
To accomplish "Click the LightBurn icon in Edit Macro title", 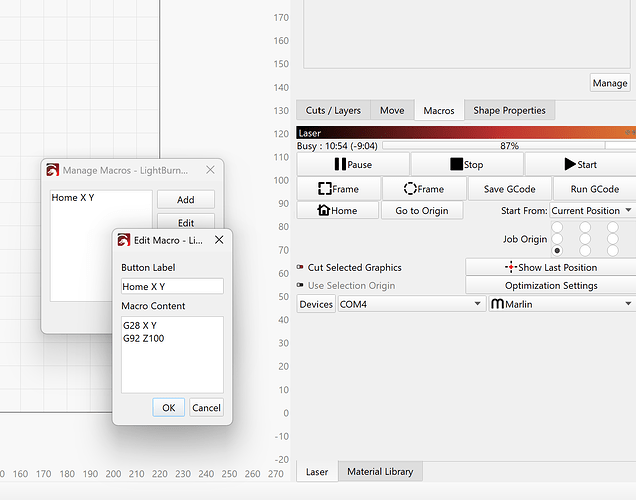I will [x=124, y=240].
